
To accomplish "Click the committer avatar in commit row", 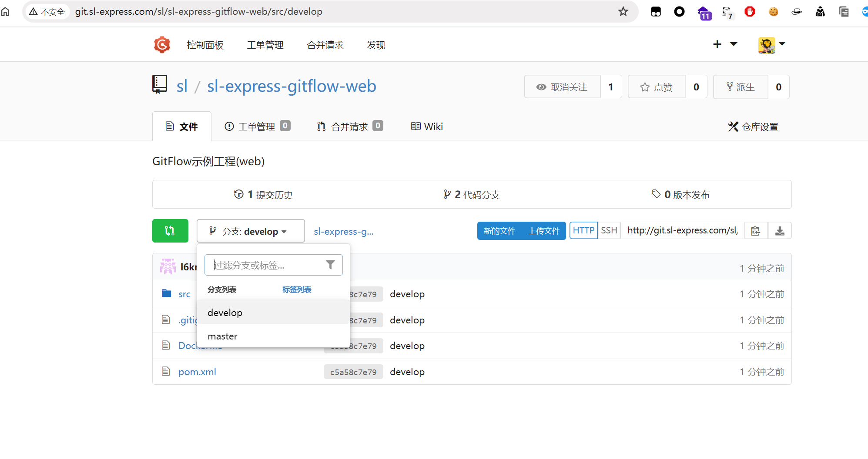I will [x=168, y=266].
